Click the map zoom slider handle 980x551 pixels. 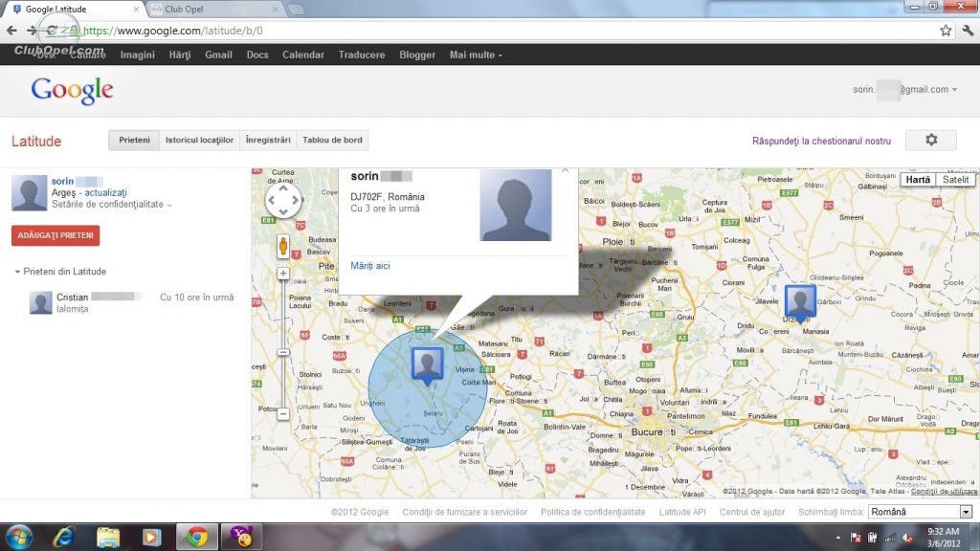pos(283,352)
